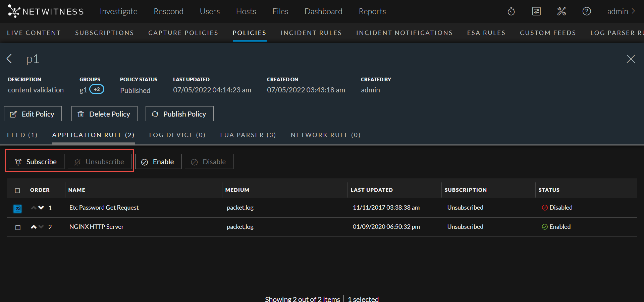Click the NetWitness logo icon
The image size is (644, 302).
(14, 11)
